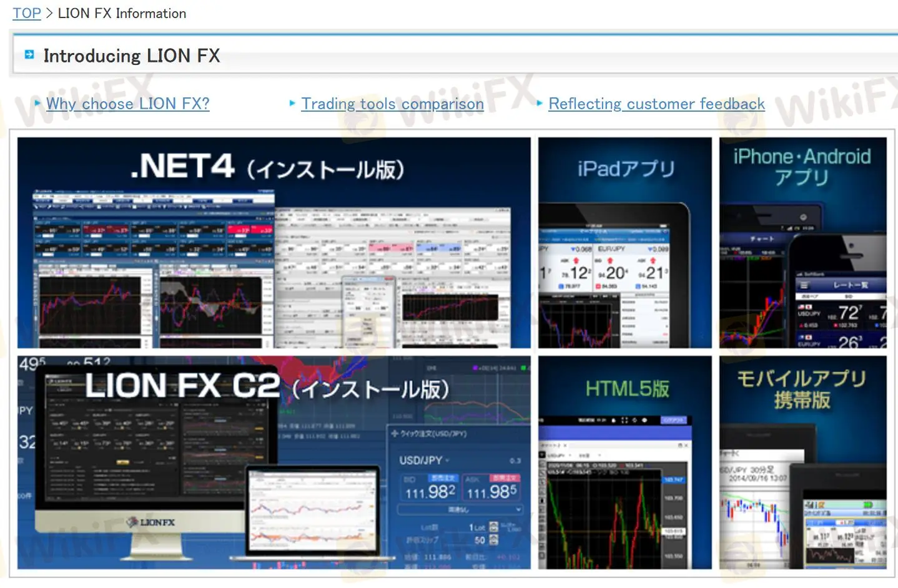Open the 'Trading tools comparison' link

[392, 104]
